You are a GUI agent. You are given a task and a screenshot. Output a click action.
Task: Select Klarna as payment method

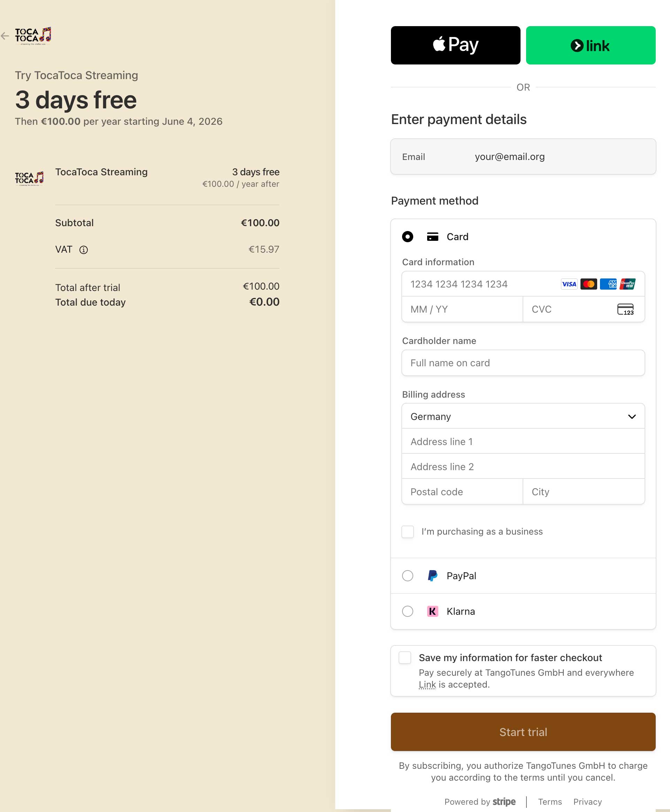408,611
